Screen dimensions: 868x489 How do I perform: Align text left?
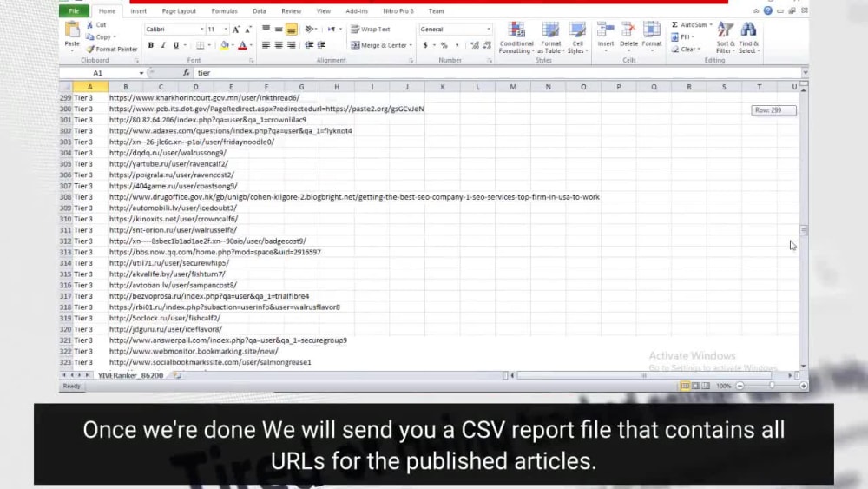click(x=266, y=45)
